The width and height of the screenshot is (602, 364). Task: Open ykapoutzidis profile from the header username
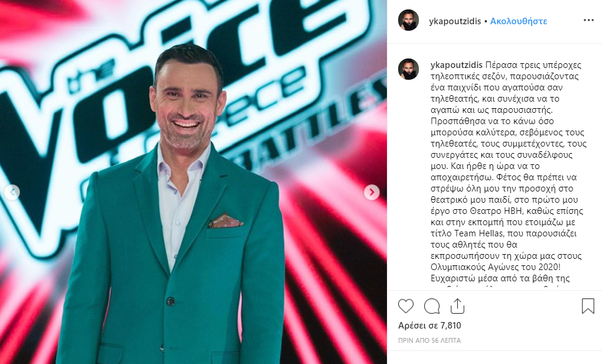(x=455, y=21)
